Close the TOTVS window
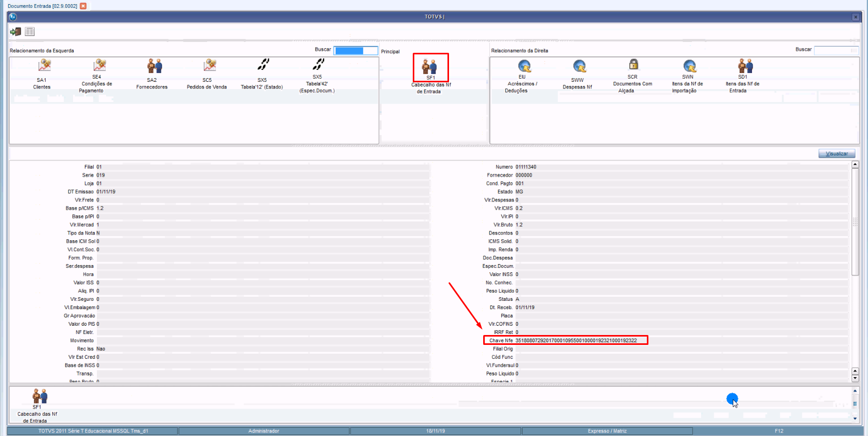 click(855, 17)
